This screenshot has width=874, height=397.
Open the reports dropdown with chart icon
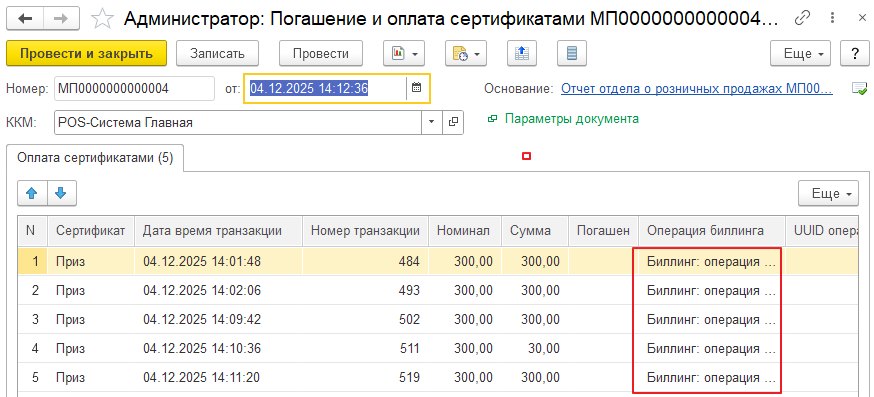[404, 54]
